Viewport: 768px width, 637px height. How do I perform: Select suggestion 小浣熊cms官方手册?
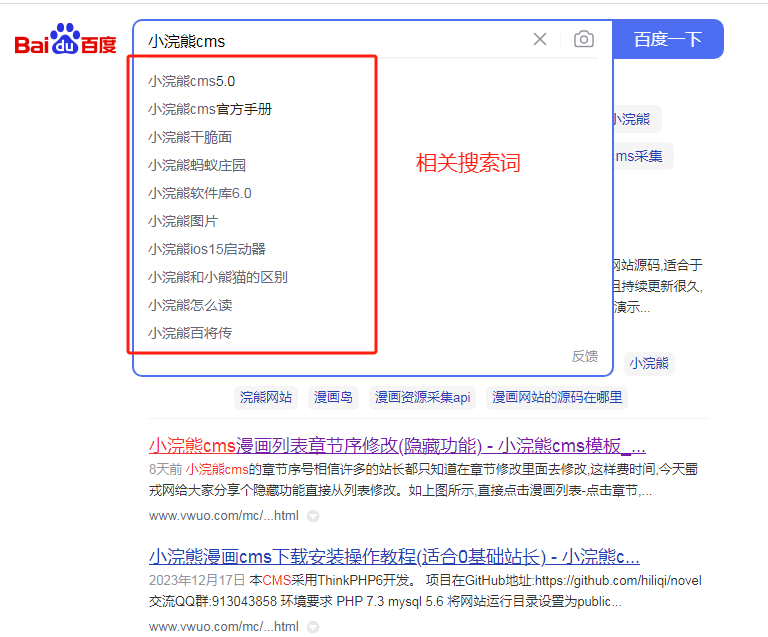[210, 109]
